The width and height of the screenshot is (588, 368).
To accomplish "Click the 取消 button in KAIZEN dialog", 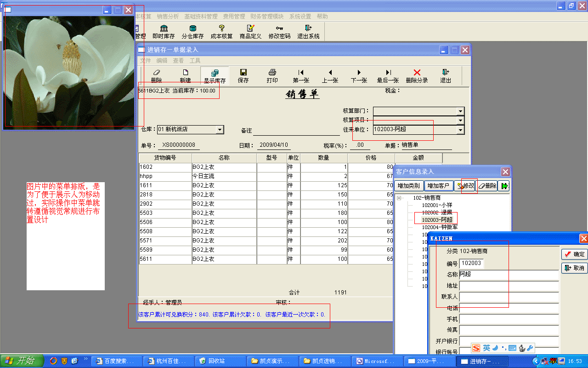I will (x=574, y=268).
